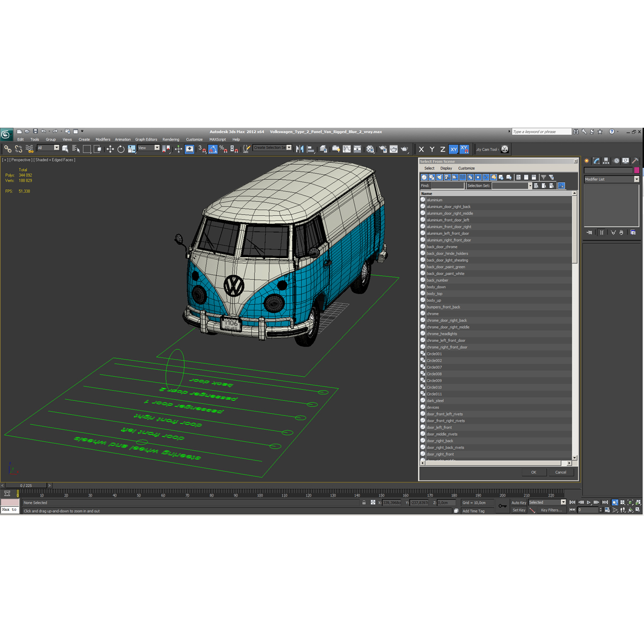Click the magenta object color swatch
644x644 pixels.
636,170
